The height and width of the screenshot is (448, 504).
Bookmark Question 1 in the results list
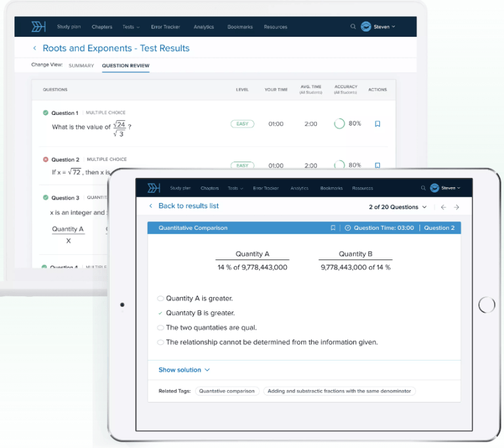point(378,123)
